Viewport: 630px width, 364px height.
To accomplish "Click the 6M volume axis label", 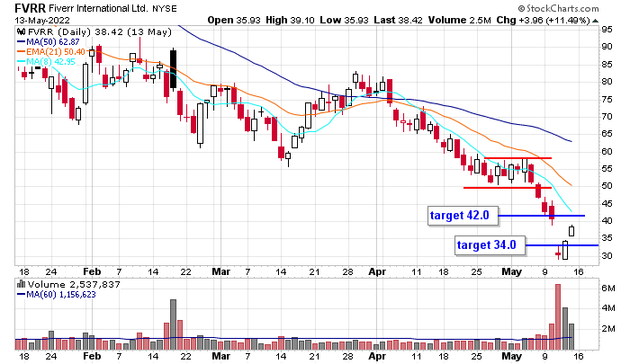I will [x=608, y=289].
